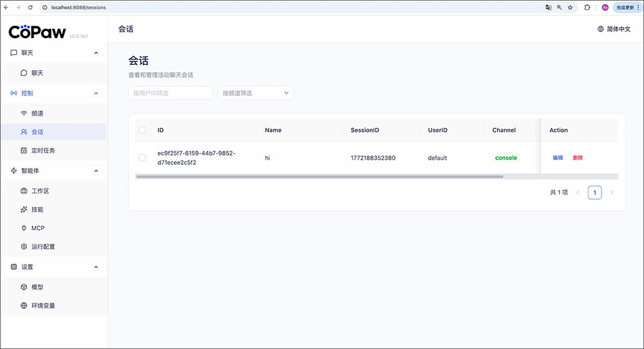This screenshot has width=644, height=349.
Task: Click the horizontal table scrollbar
Action: point(319,176)
